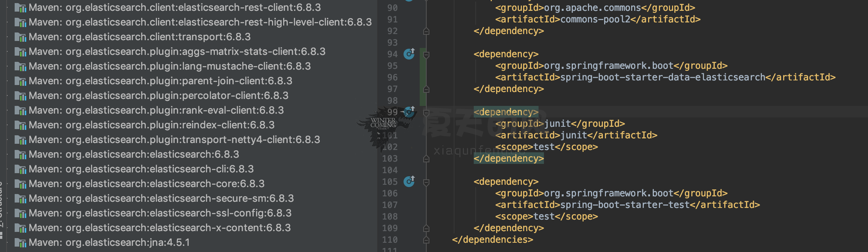The image size is (868, 252).
Task: Click line number 107 in the gutter
Action: 390,205
